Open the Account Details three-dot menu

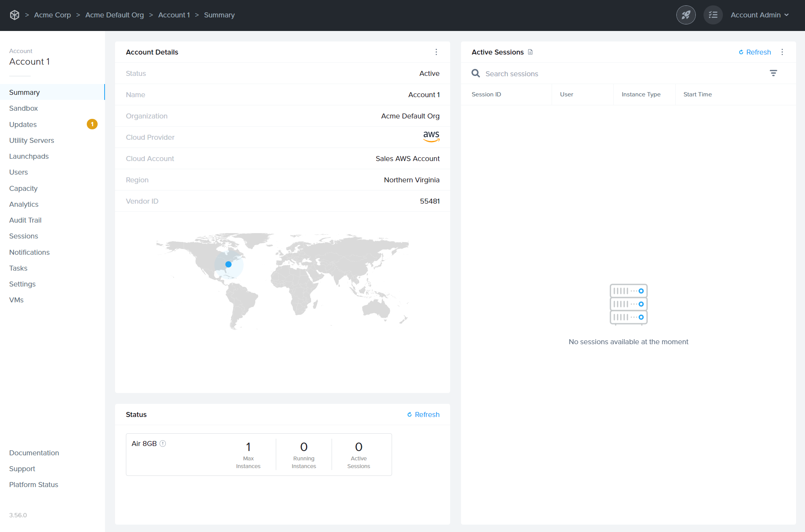tap(436, 52)
